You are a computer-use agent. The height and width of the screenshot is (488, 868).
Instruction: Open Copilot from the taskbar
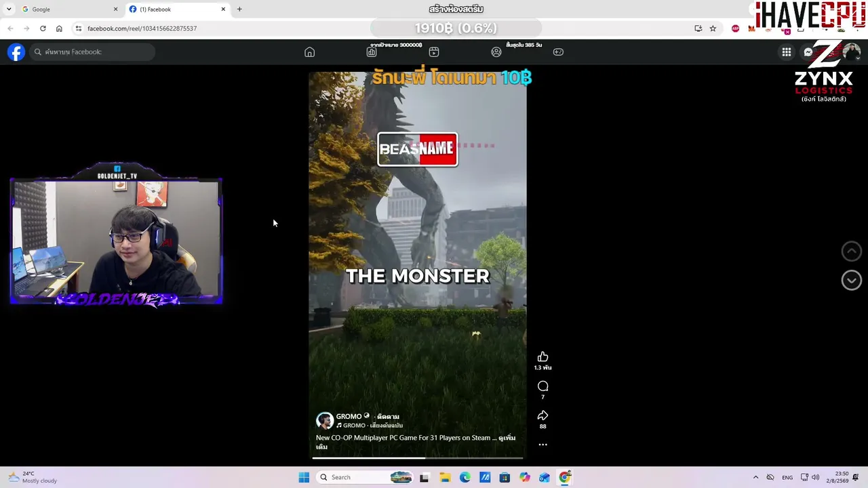click(525, 477)
